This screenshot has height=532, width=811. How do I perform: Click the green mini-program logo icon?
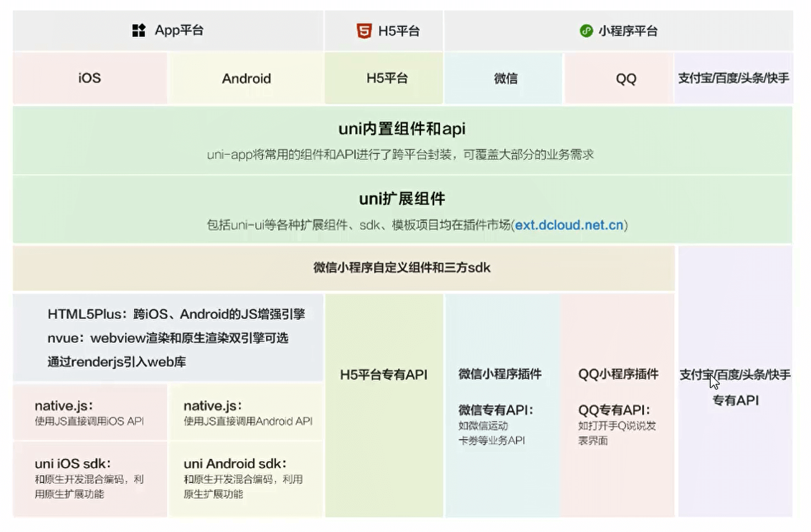586,31
